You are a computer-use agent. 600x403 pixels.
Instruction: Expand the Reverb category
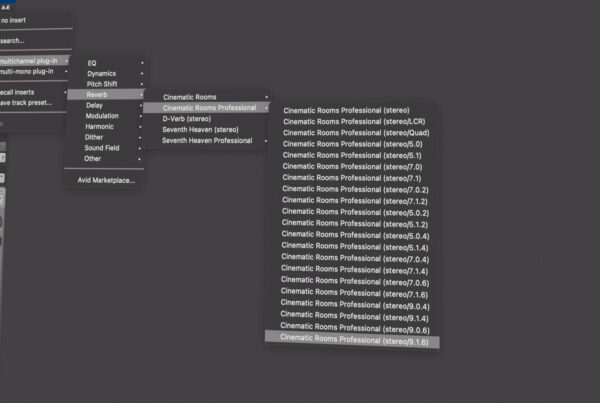[106, 95]
